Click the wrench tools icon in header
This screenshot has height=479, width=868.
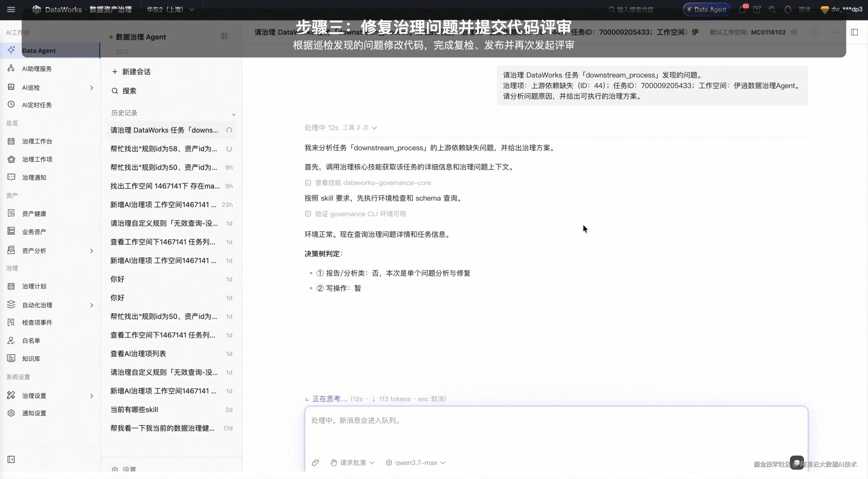(x=772, y=9)
